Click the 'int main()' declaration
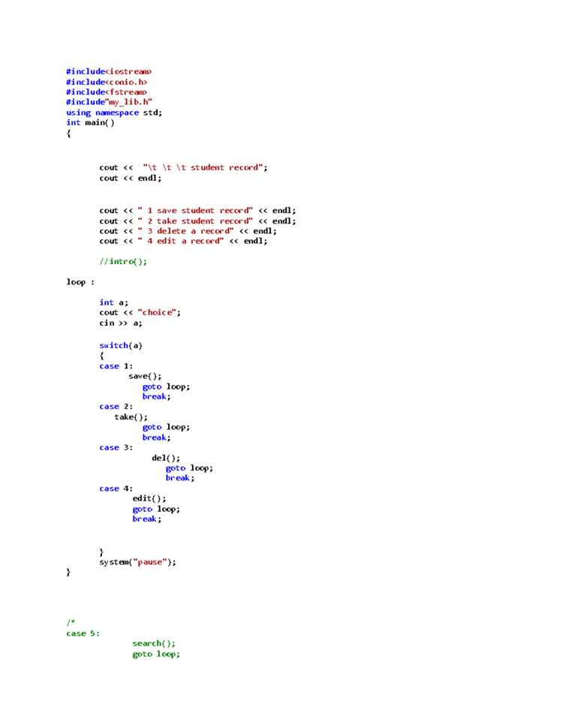Image resolution: width=563 pixels, height=728 pixels. coord(90,122)
